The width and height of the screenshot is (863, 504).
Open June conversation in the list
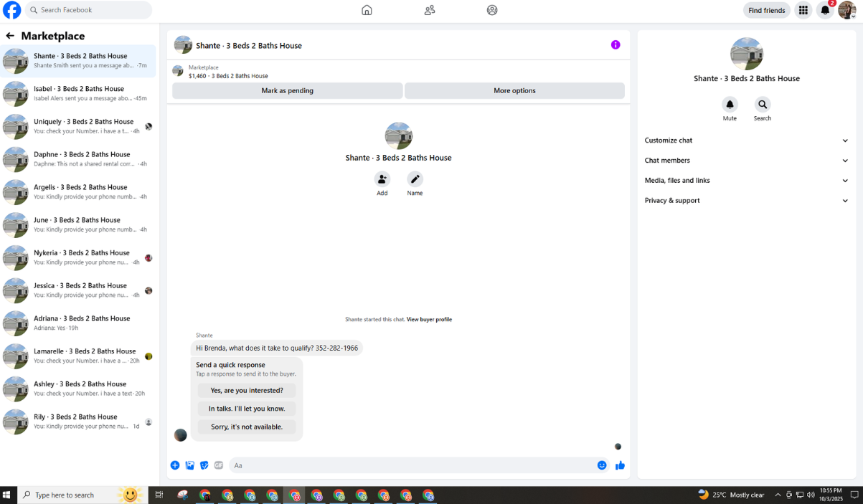(78, 225)
